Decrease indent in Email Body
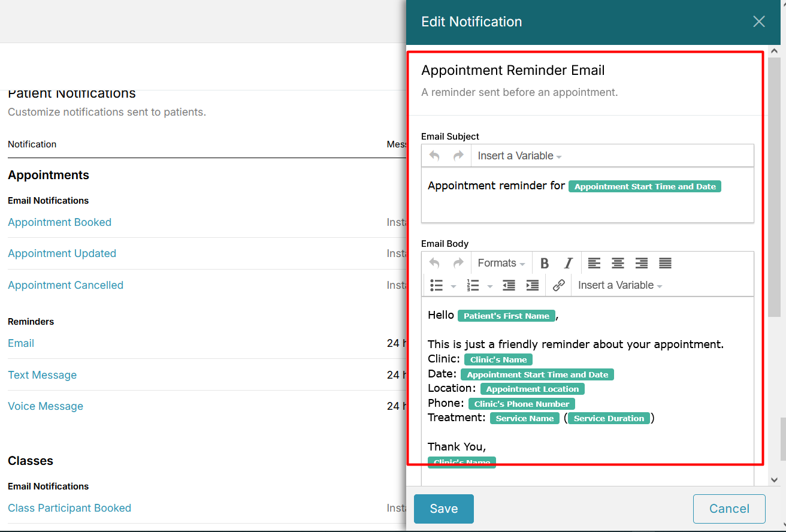Image resolution: width=786 pixels, height=532 pixels. [509, 285]
